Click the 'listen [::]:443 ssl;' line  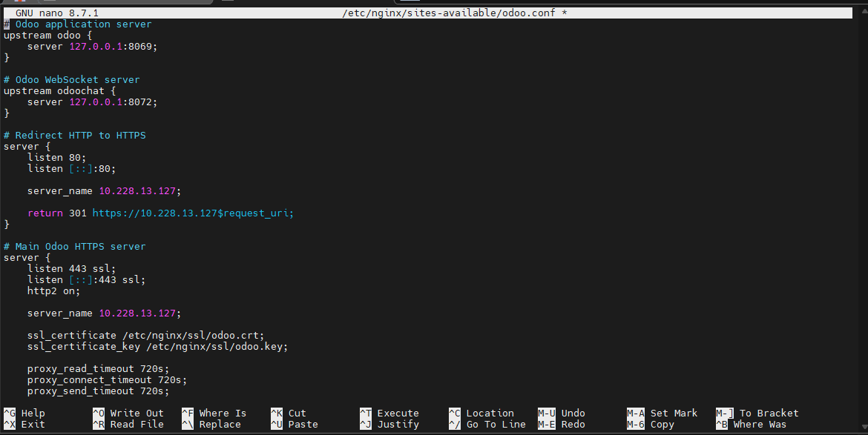tap(87, 279)
